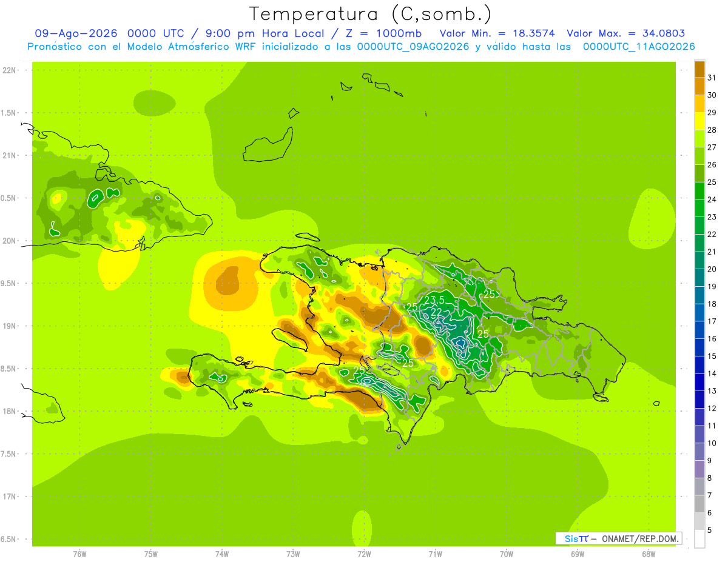Click the title "Temperatura (C,somb.)"
This screenshot has width=728, height=562.
pos(370,14)
